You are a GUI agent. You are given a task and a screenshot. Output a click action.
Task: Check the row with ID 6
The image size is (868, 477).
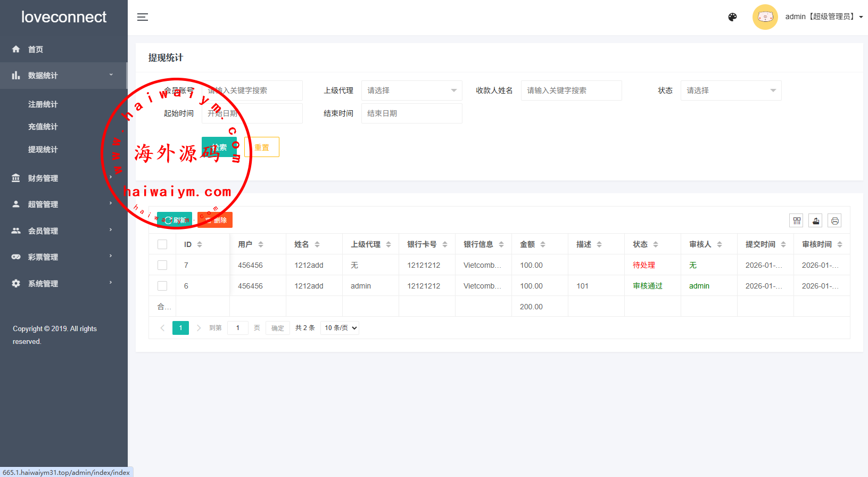(162, 286)
